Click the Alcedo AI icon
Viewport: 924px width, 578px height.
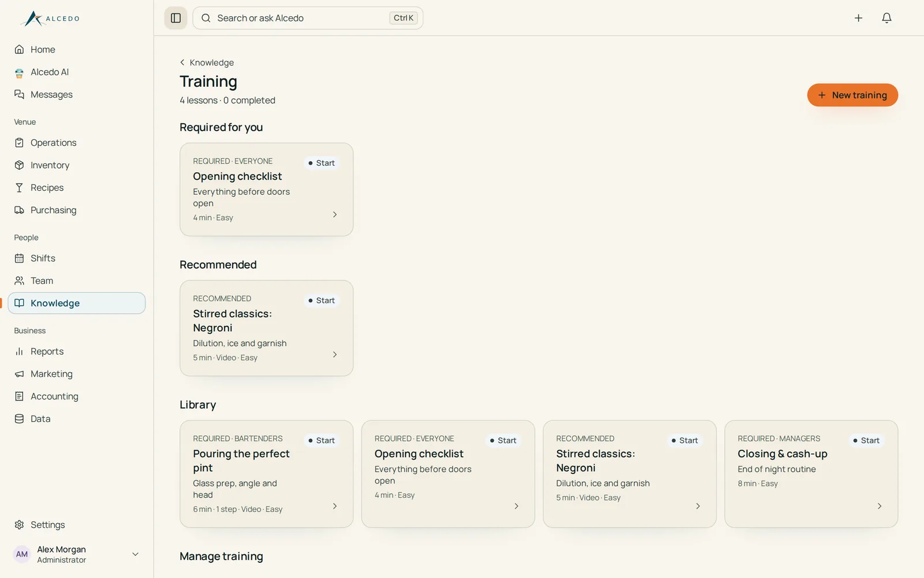(19, 72)
